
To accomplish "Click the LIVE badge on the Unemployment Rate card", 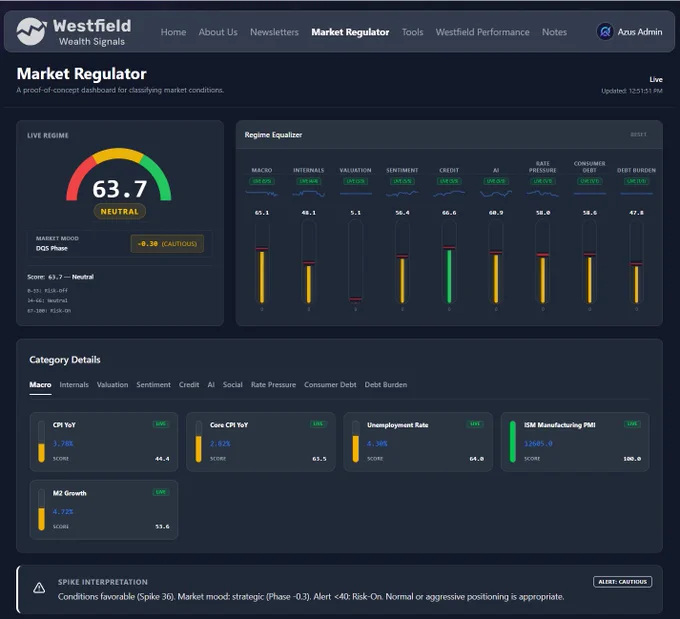I will [x=475, y=424].
